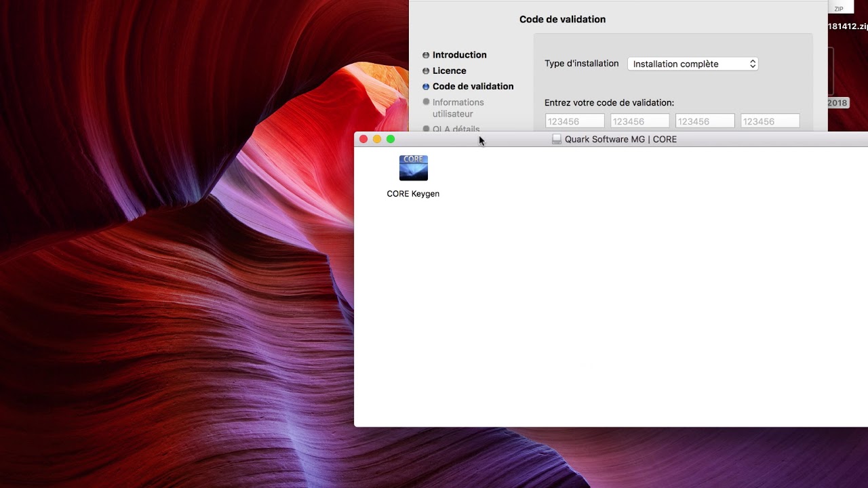The height and width of the screenshot is (488, 868).
Task: Focus the fourth validation code field
Action: (x=770, y=121)
